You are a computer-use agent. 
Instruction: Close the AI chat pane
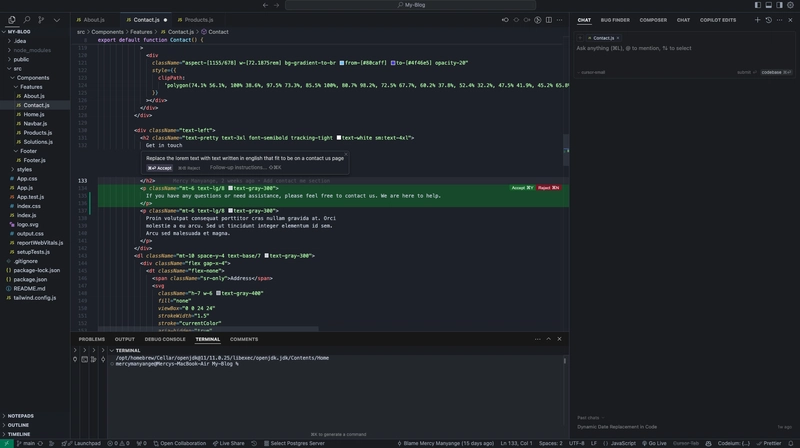click(x=790, y=20)
